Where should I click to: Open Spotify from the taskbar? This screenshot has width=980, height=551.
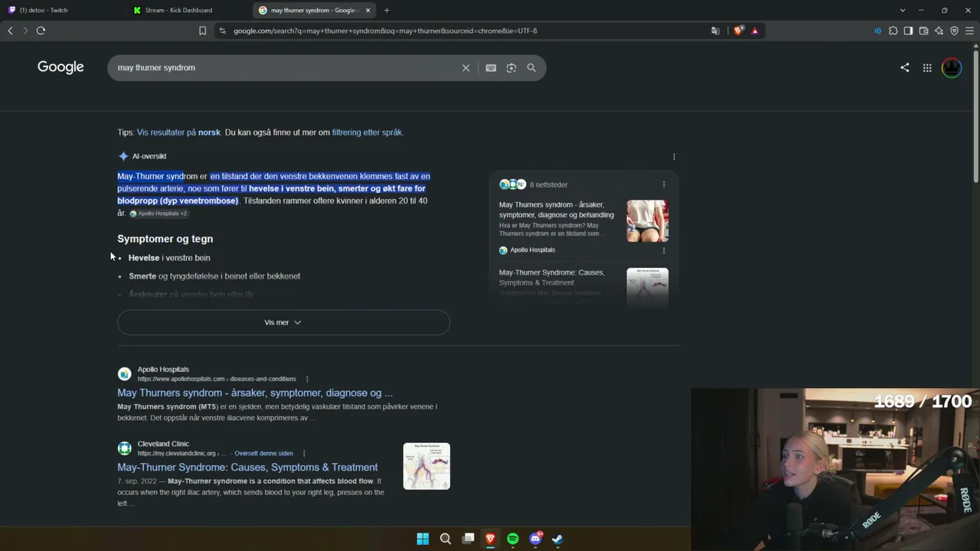click(x=513, y=539)
